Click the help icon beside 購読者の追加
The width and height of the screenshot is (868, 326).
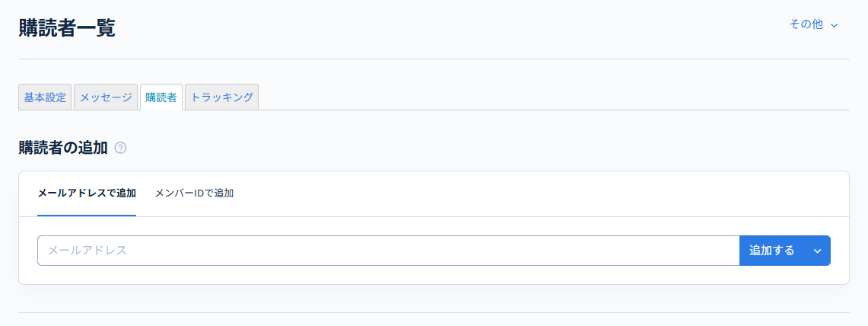click(120, 148)
